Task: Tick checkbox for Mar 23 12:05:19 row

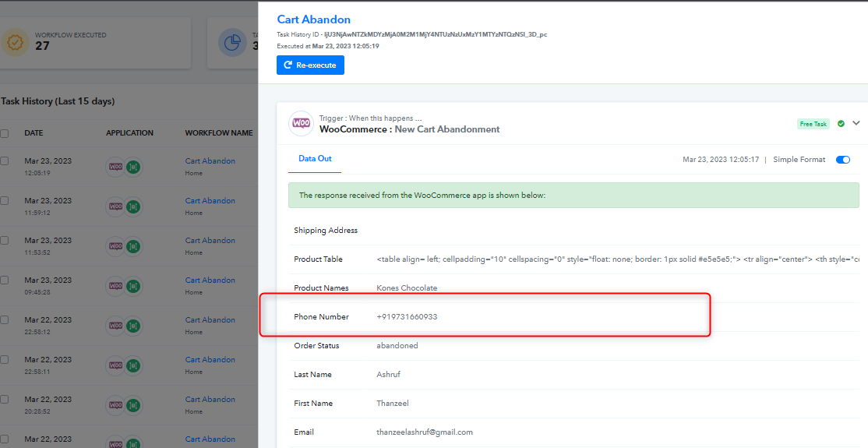Action: (x=5, y=161)
